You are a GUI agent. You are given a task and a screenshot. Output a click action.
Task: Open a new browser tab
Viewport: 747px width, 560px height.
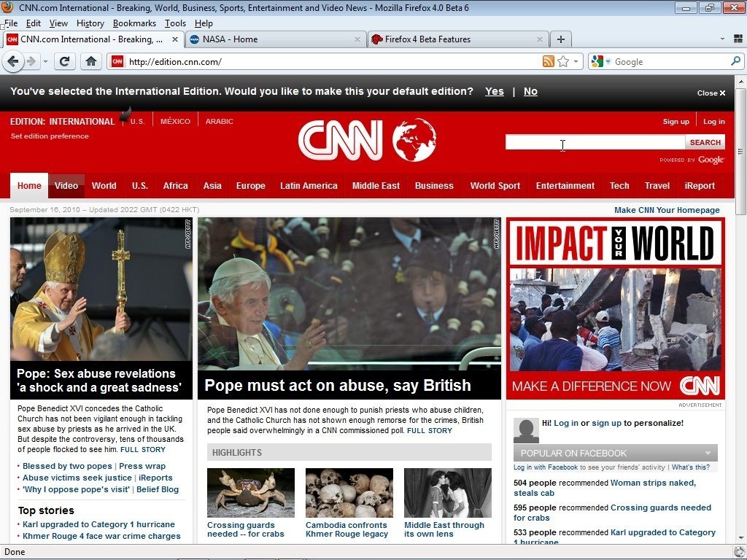(x=560, y=39)
